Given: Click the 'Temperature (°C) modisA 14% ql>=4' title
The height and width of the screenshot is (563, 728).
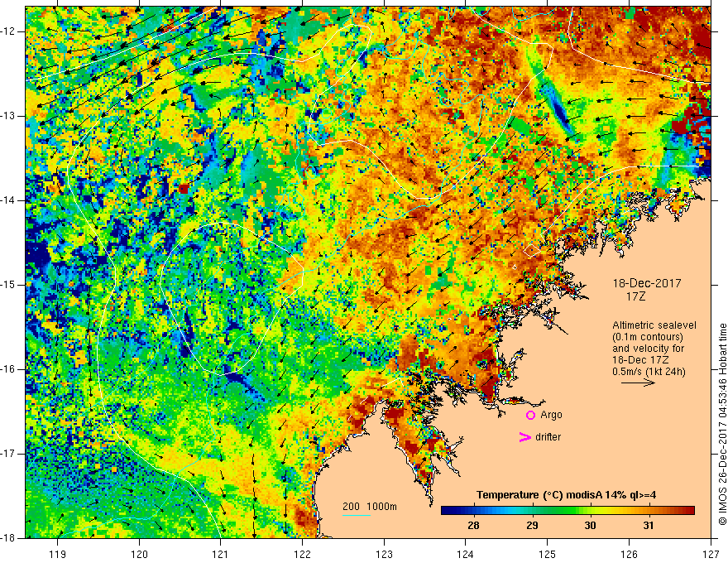Looking at the screenshot, I should click(x=566, y=495).
